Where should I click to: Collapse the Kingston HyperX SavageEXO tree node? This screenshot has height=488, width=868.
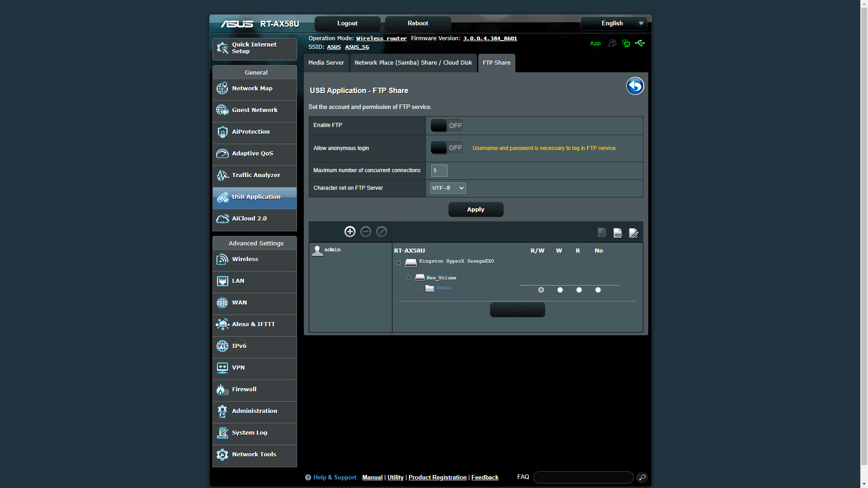coord(398,263)
